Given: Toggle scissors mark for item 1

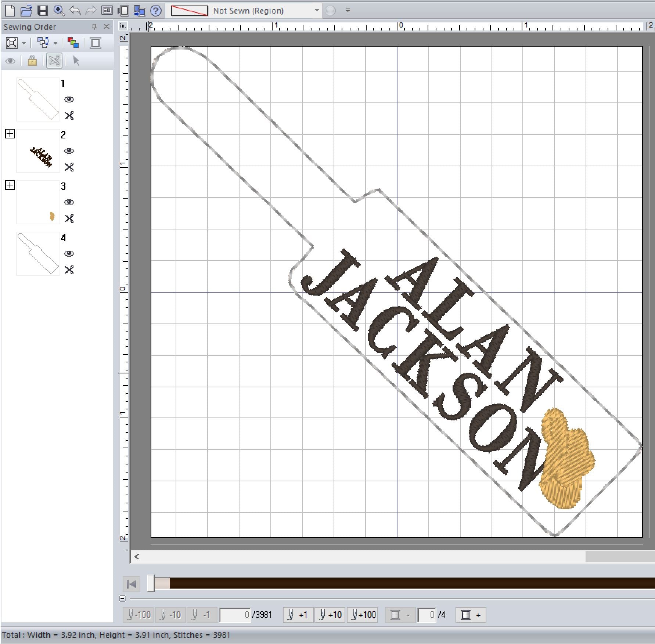Looking at the screenshot, I should click(x=69, y=116).
